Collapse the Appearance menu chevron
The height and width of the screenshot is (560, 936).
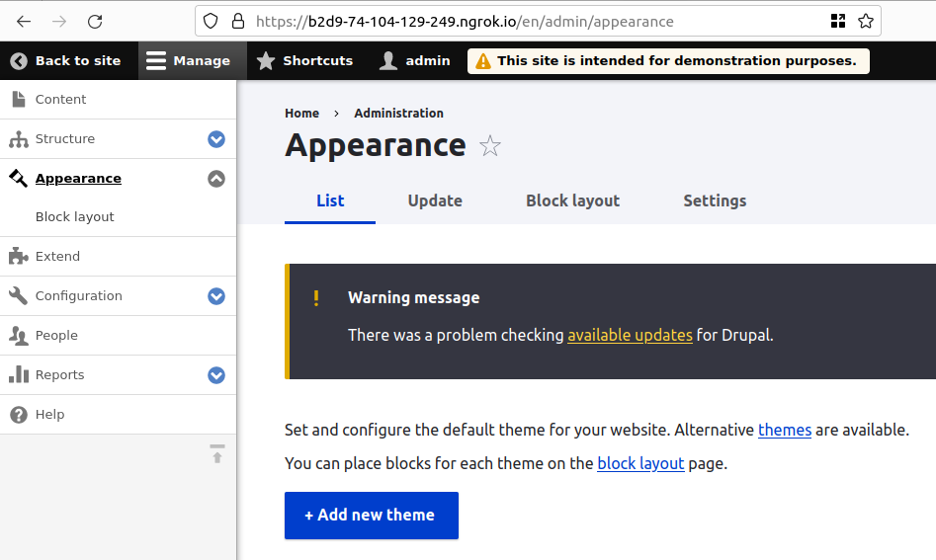coord(216,179)
